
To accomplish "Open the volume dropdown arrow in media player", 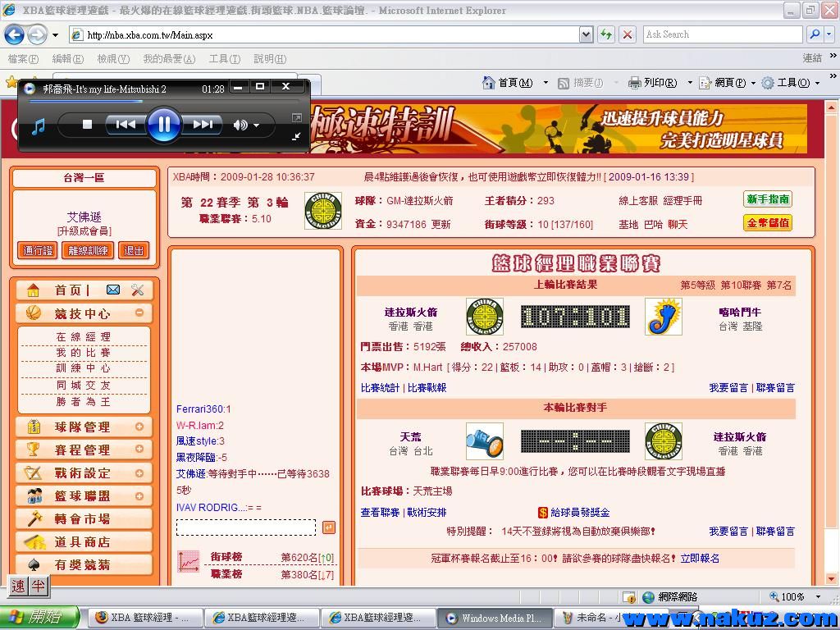I will click(x=257, y=126).
